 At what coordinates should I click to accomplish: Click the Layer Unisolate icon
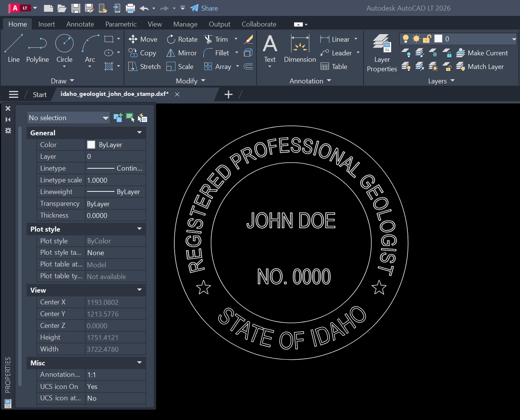coord(419,67)
